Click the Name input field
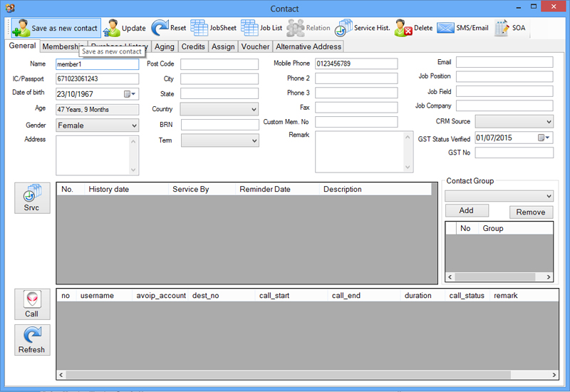The width and height of the screenshot is (570, 392). [x=98, y=64]
